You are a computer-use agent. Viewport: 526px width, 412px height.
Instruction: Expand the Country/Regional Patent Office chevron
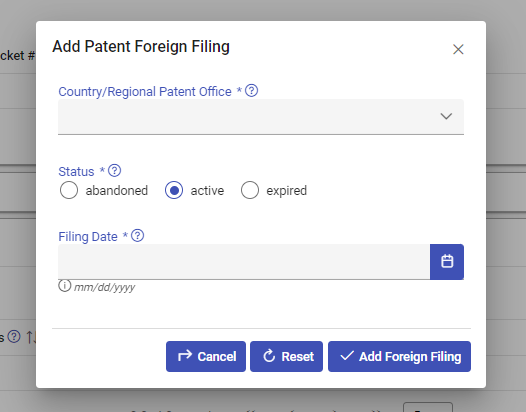[446, 116]
